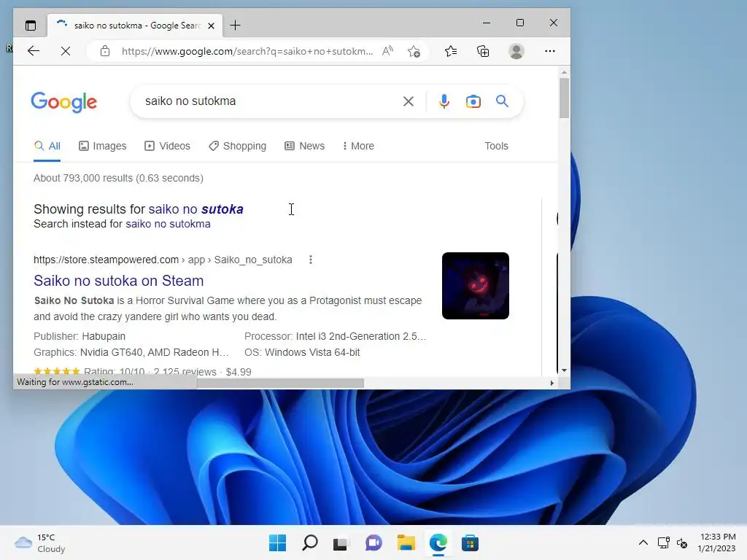This screenshot has width=747, height=560.
Task: Click the Microsoft Edge taskbar icon
Action: [438, 542]
